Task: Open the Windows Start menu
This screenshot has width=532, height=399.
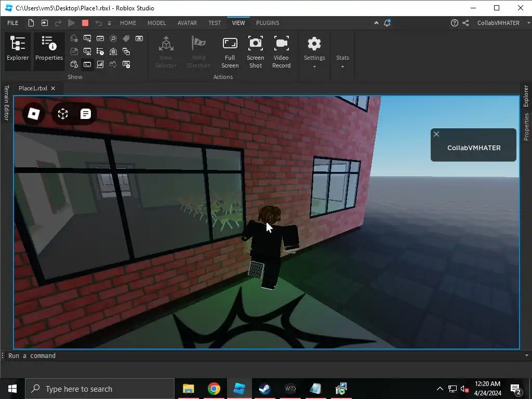Action: [12, 389]
